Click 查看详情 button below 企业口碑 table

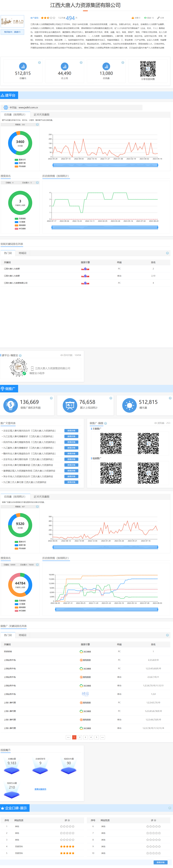(161, 863)
